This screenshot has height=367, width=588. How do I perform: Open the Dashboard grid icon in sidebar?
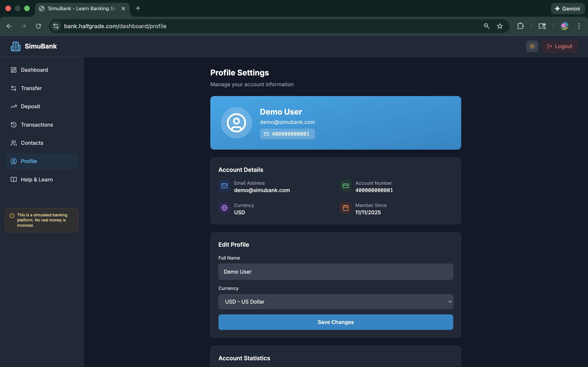click(14, 70)
